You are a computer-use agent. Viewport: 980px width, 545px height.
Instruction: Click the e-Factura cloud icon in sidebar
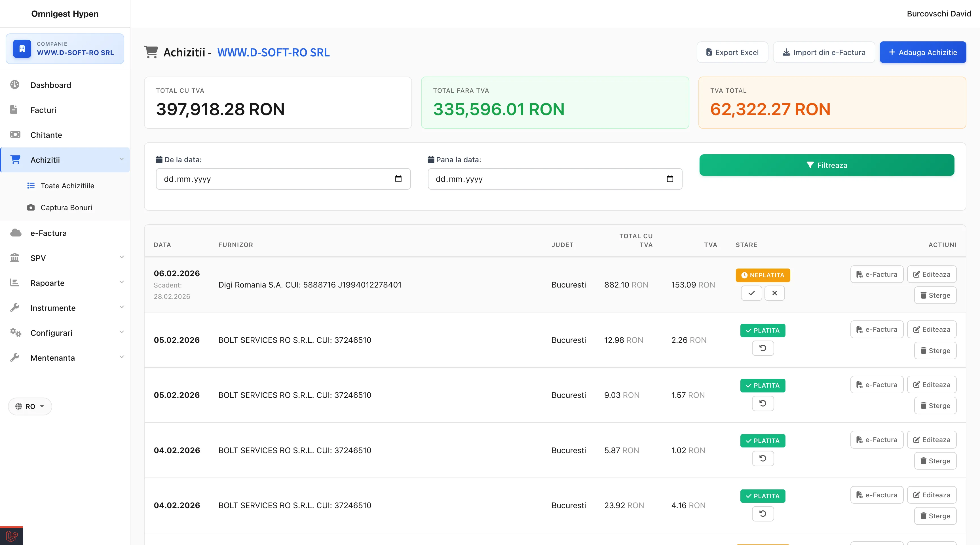tap(16, 233)
